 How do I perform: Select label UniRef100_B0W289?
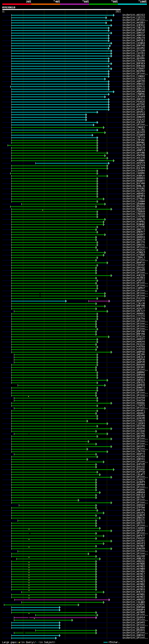(x=134, y=548)
